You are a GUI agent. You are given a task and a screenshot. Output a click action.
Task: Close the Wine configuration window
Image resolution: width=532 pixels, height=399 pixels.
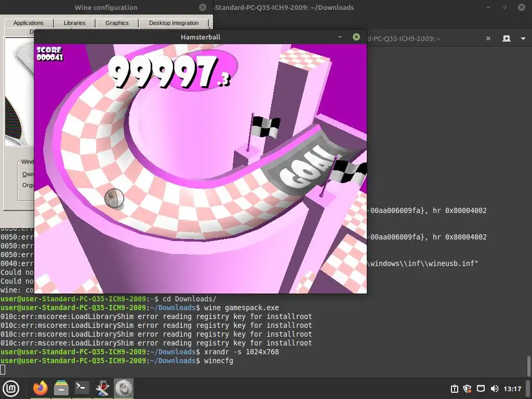click(203, 7)
